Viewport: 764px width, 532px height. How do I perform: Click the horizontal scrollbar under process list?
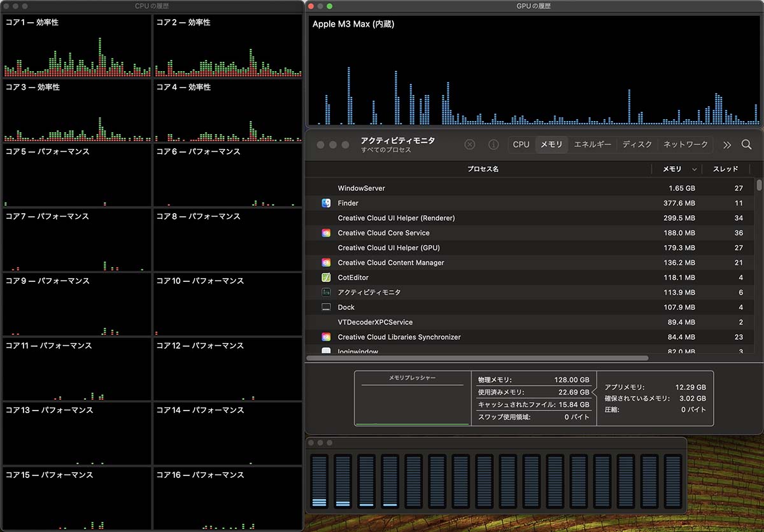point(478,358)
